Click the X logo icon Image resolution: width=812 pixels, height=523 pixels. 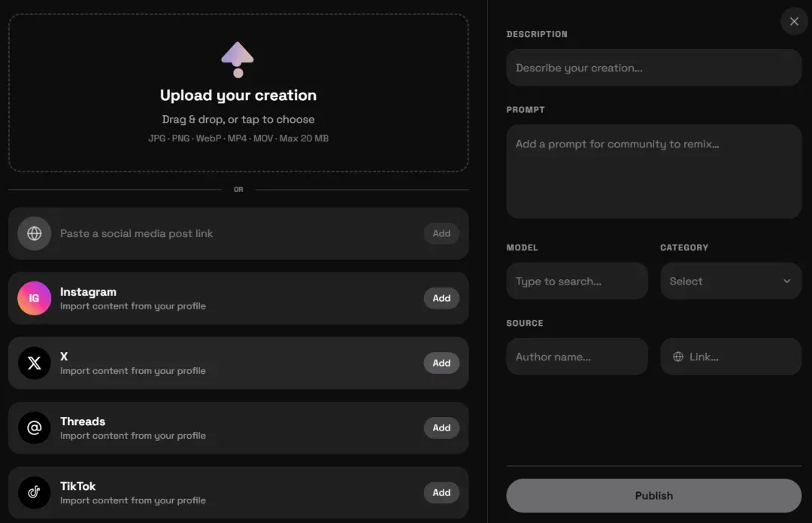[34, 363]
